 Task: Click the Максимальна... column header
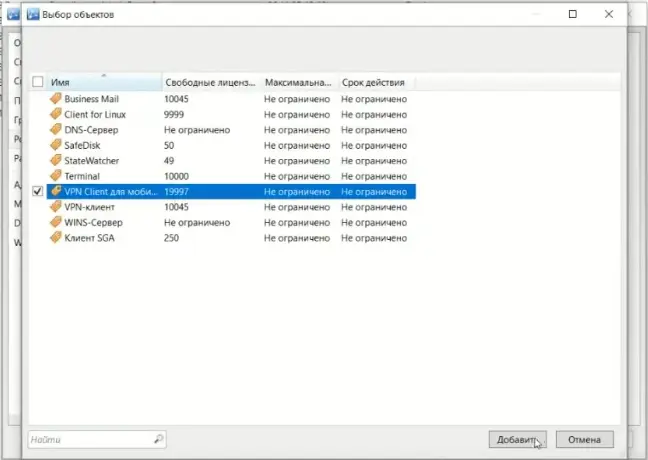298,82
